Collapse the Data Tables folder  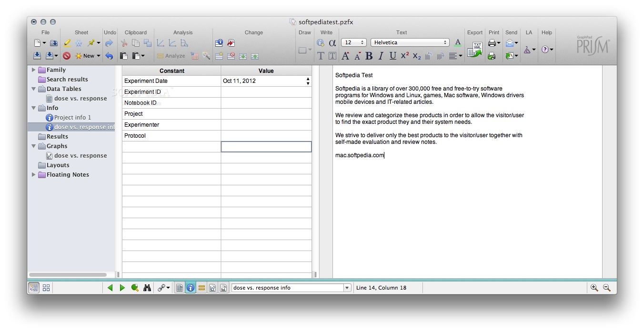(x=33, y=89)
